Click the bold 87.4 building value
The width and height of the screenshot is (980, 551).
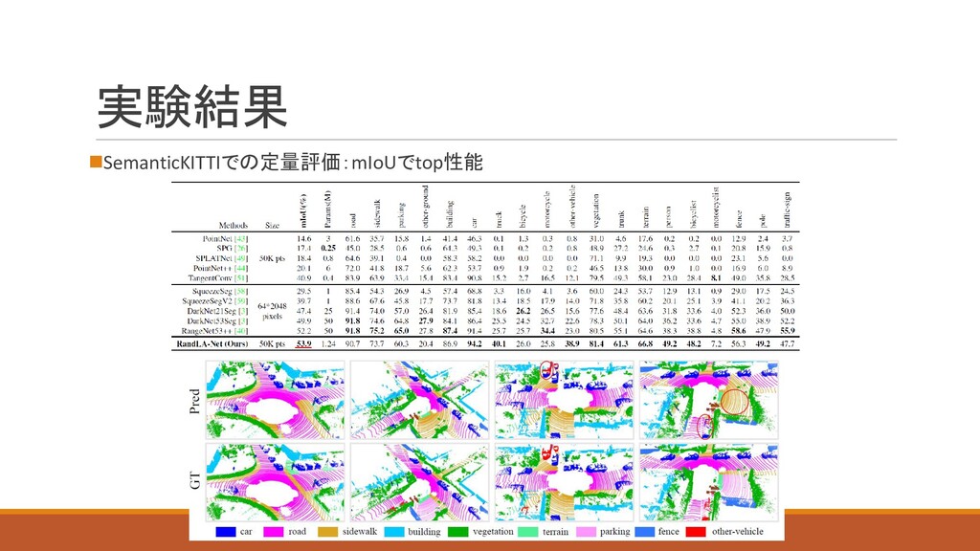tap(450, 331)
